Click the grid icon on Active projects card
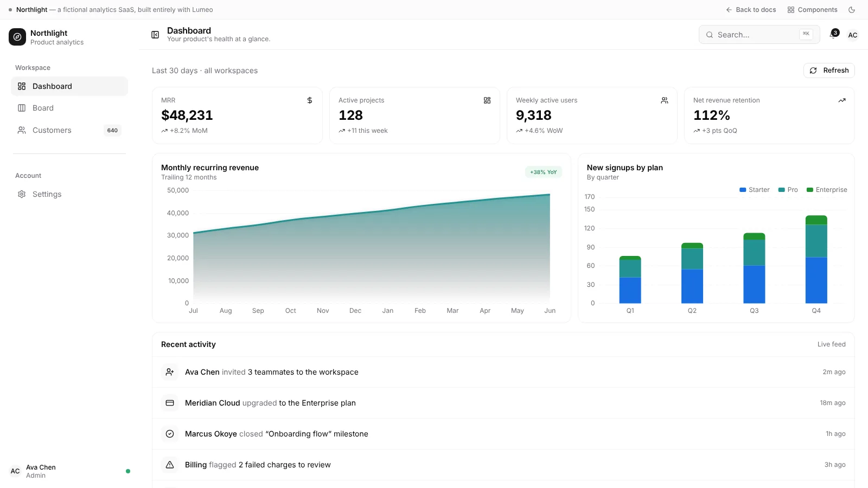The width and height of the screenshot is (868, 488). (487, 100)
